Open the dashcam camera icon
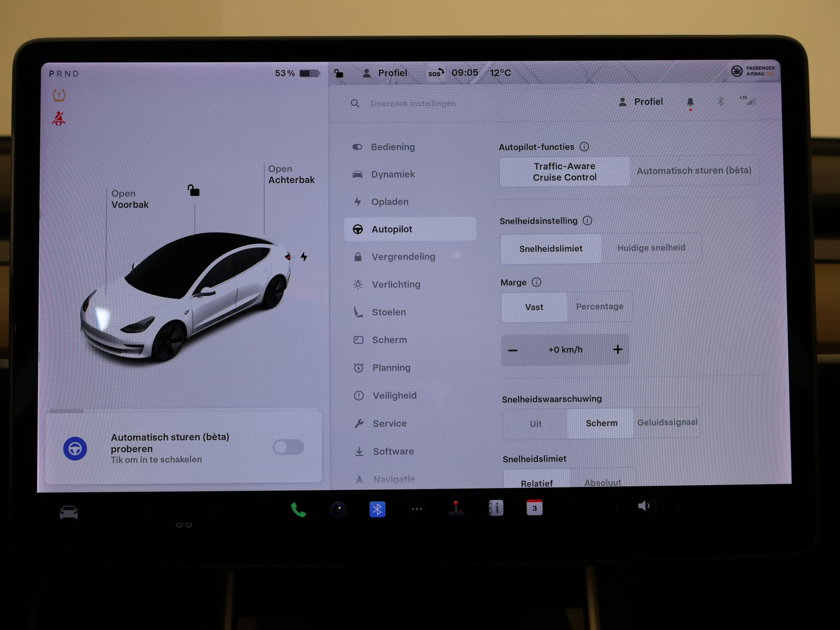This screenshot has height=630, width=840. point(338,510)
